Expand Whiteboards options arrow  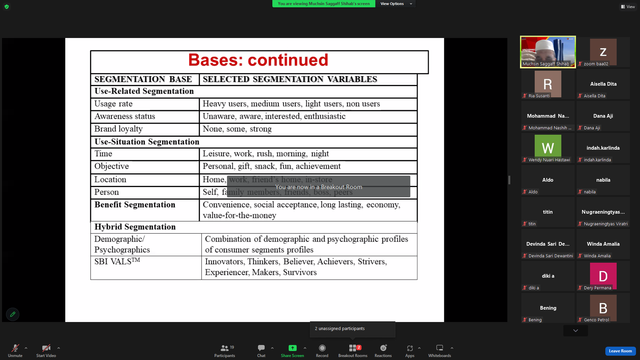coord(452,348)
